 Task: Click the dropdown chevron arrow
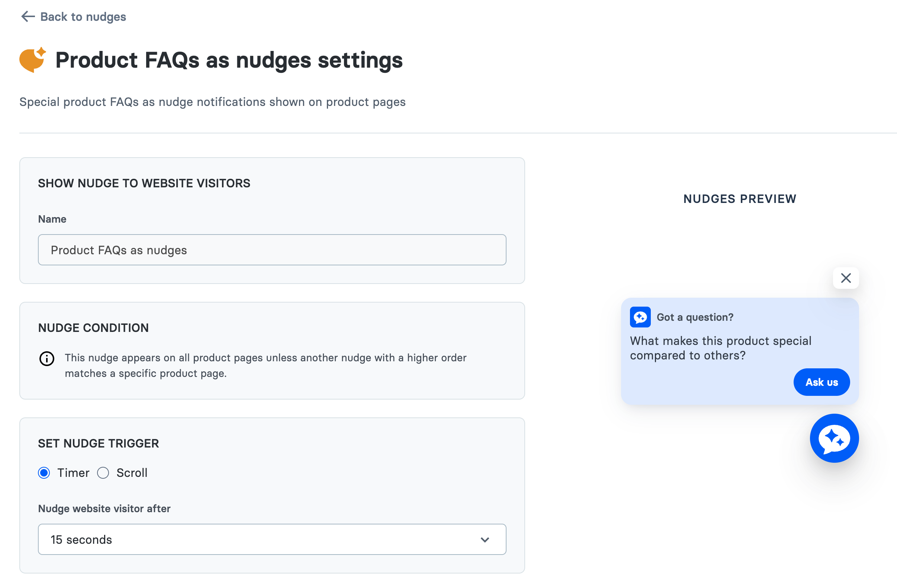[485, 540]
